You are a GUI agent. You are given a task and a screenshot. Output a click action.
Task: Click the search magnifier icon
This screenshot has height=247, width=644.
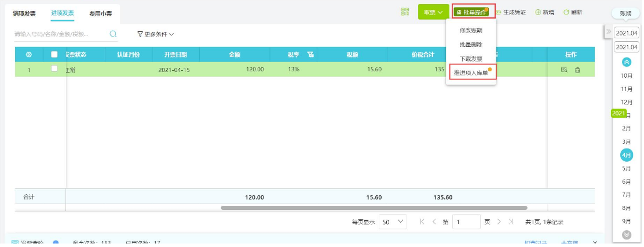(x=113, y=34)
